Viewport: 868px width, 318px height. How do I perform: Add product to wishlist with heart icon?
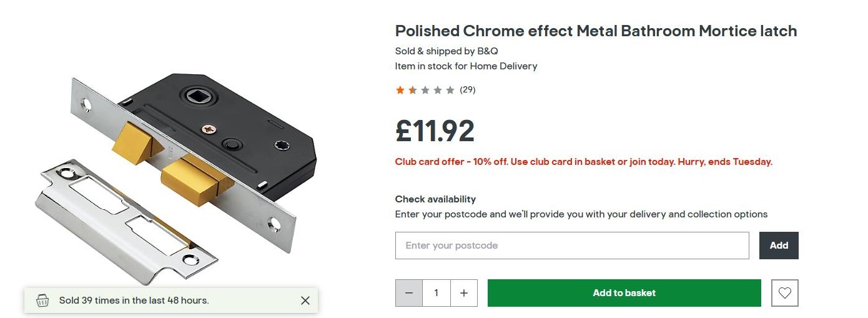[x=785, y=293]
